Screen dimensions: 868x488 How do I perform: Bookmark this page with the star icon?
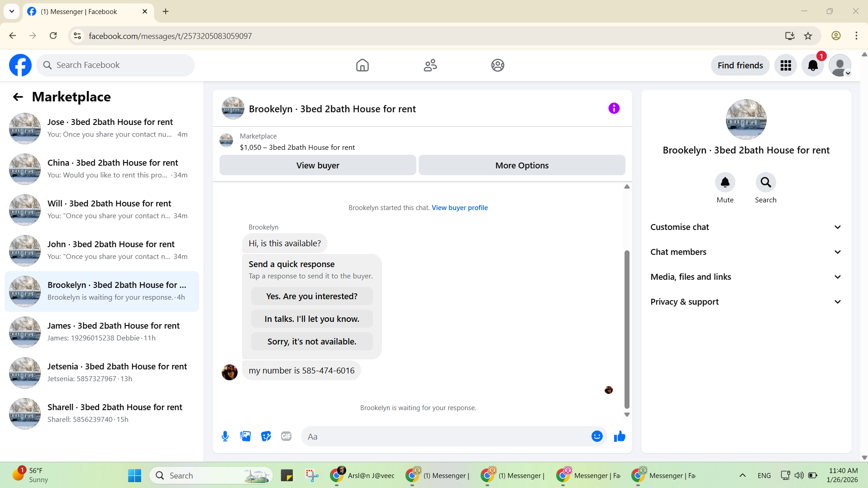[x=808, y=36]
